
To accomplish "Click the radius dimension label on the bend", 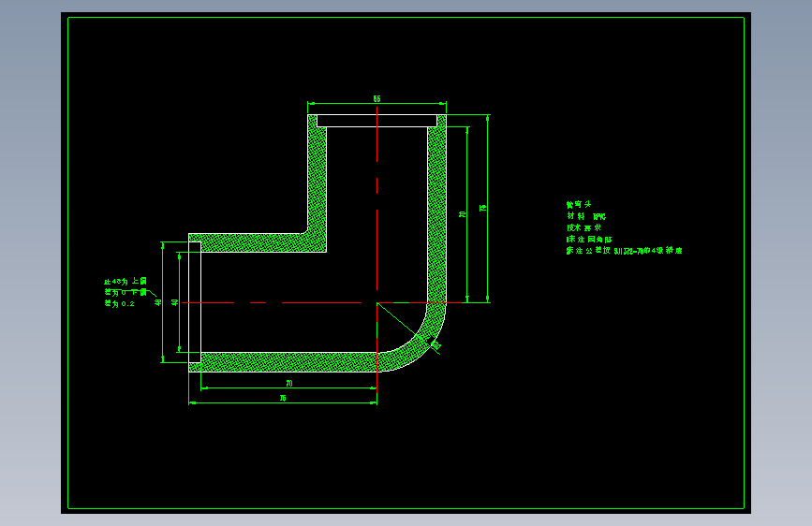I will tap(436, 345).
